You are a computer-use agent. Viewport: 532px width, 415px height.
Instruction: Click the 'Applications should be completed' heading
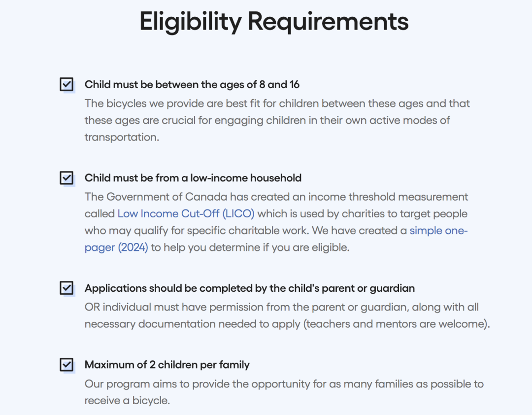(250, 288)
